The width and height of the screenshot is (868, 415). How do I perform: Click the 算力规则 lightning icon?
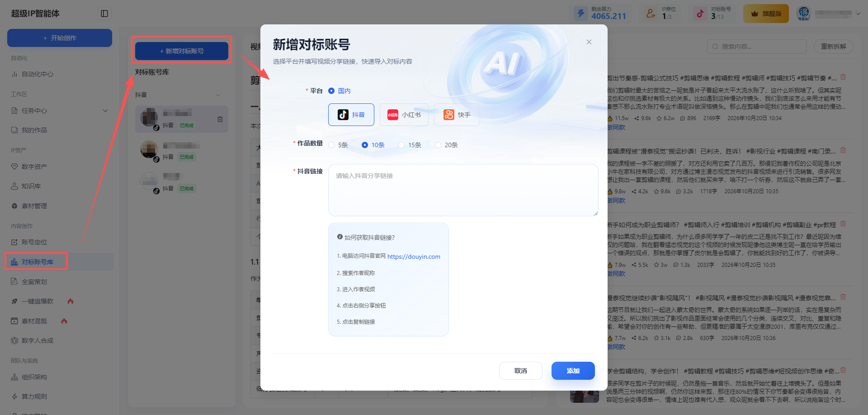pos(14,396)
